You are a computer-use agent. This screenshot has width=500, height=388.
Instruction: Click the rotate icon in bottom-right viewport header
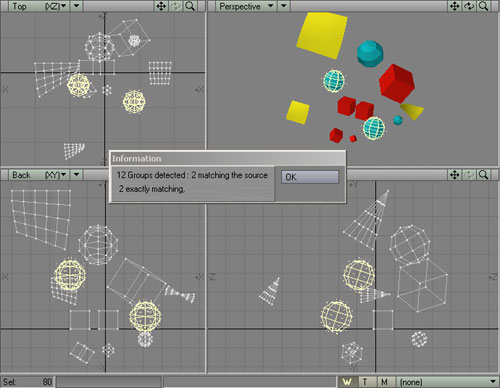coord(469,175)
